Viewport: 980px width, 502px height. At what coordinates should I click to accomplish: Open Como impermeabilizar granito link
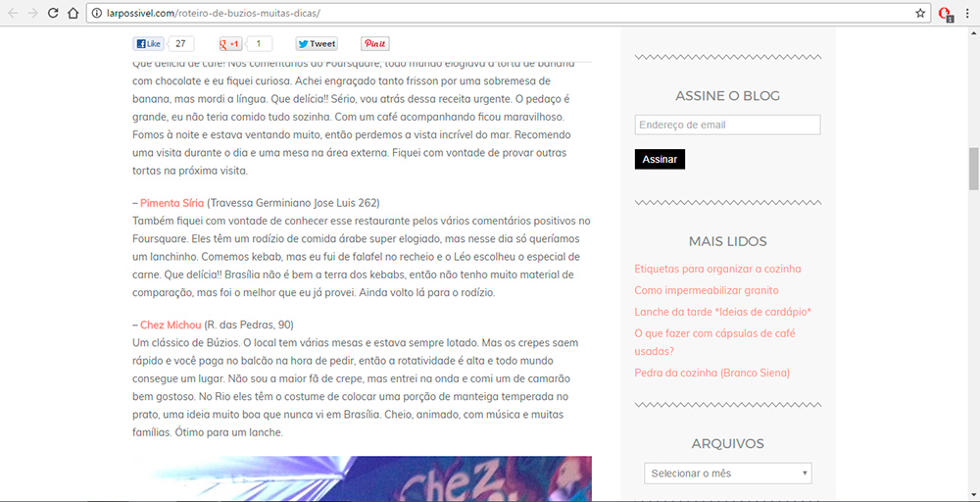(x=707, y=290)
